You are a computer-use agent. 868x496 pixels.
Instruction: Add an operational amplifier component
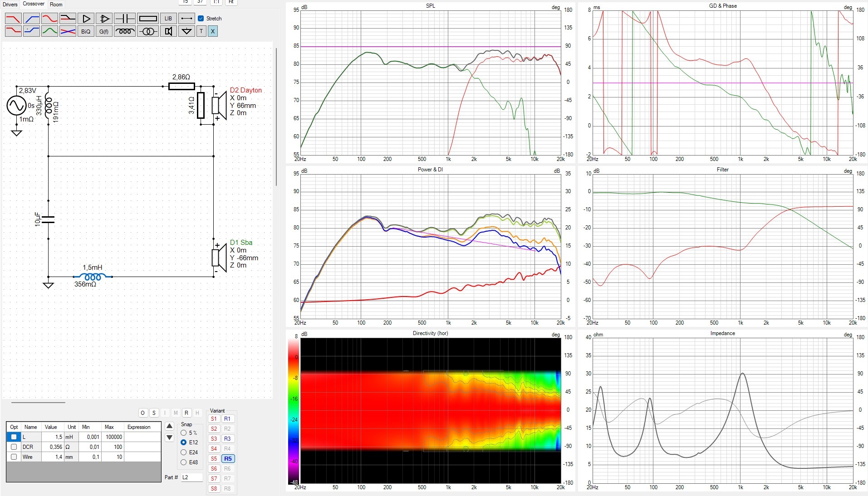coord(104,19)
